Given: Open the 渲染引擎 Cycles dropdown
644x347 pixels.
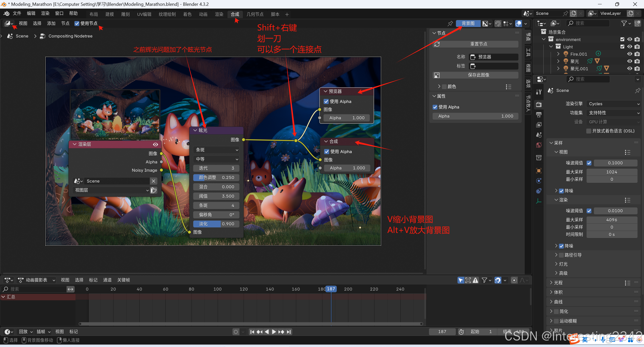Looking at the screenshot, I should [x=613, y=104].
